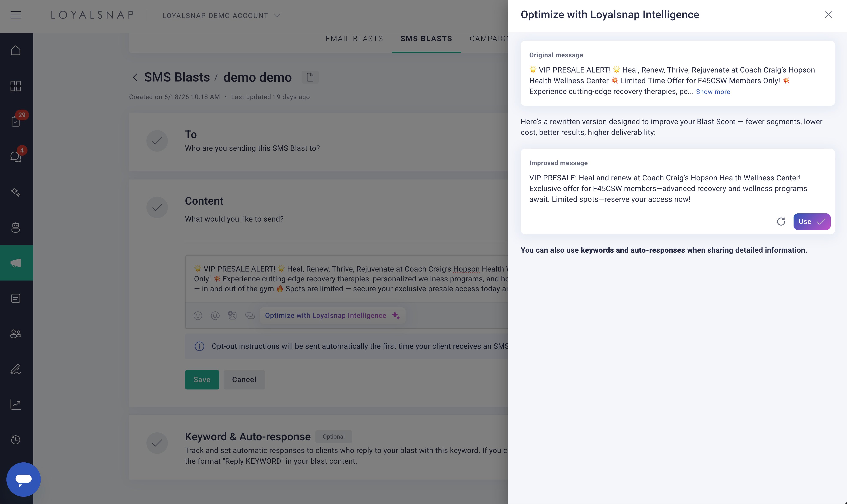
Task: Regenerate the improved message
Action: [781, 221]
